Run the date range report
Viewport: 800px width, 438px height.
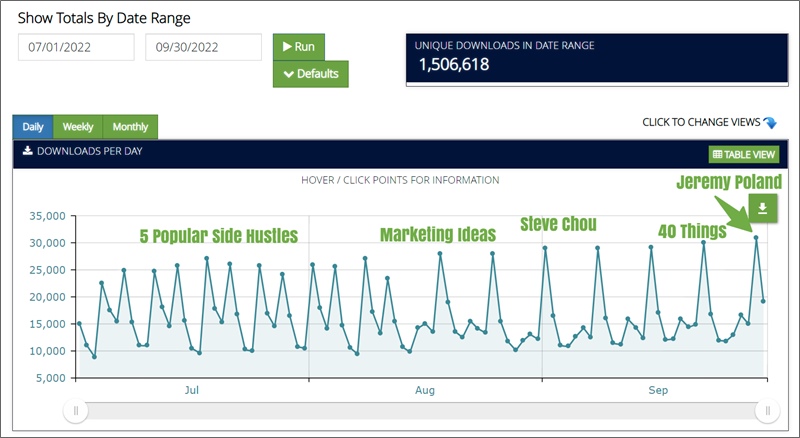[299, 47]
